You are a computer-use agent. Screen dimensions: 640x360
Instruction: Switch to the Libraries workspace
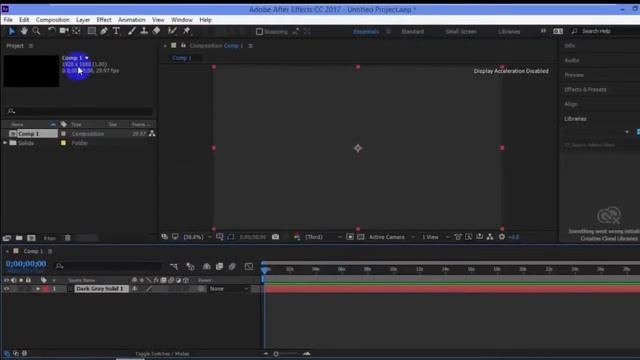tap(509, 31)
